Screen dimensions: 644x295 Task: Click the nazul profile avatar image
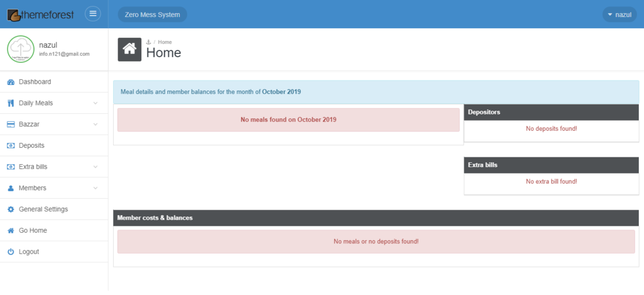point(21,49)
